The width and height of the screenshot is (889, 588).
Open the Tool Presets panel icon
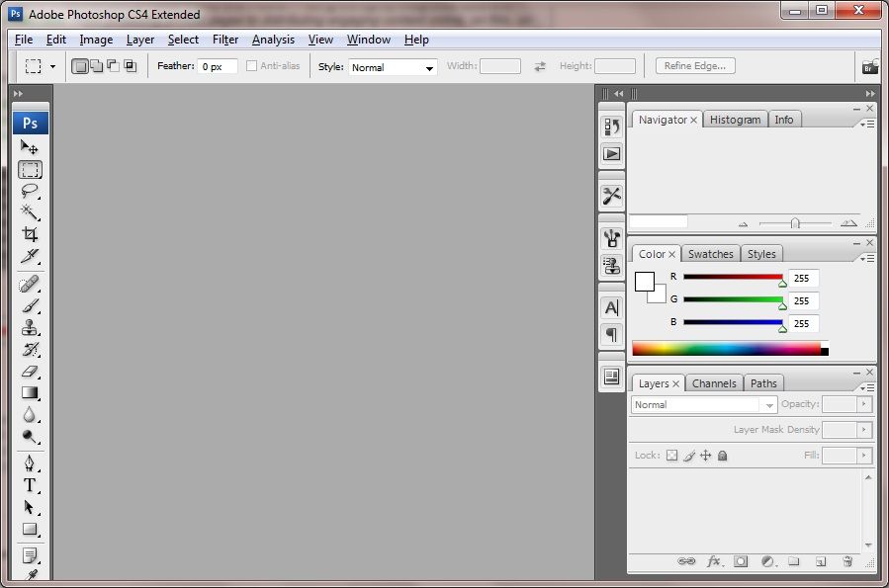[612, 196]
